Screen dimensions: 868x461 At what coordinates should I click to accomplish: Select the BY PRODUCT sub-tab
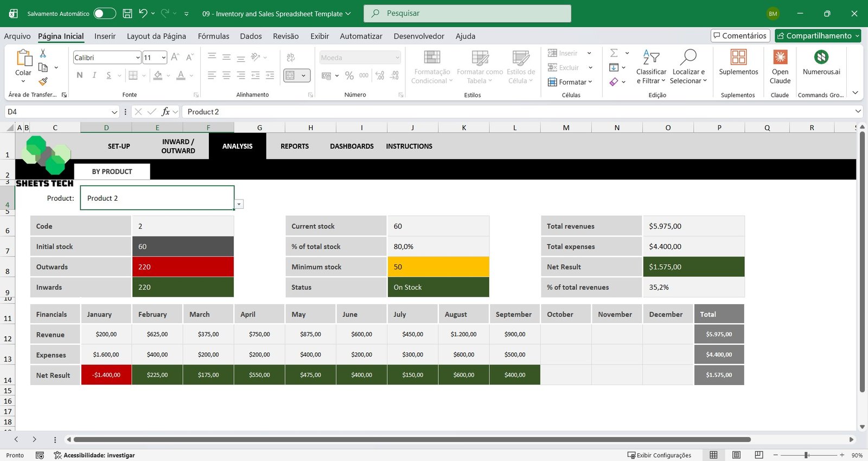click(112, 171)
